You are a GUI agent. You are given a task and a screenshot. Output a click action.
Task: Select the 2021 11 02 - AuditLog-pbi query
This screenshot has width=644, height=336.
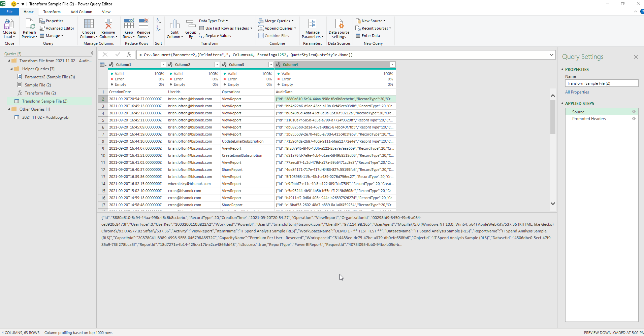[x=45, y=117]
